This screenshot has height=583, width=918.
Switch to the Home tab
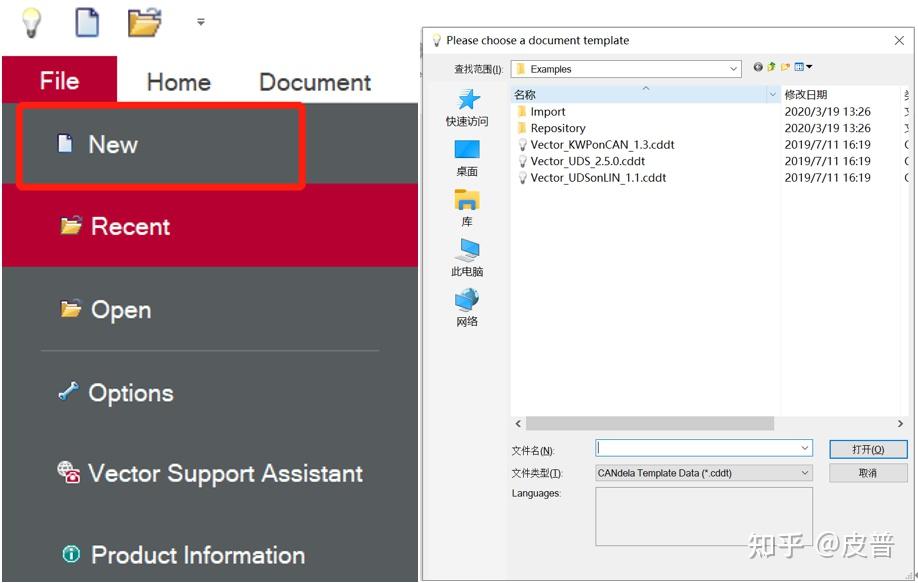pos(179,82)
